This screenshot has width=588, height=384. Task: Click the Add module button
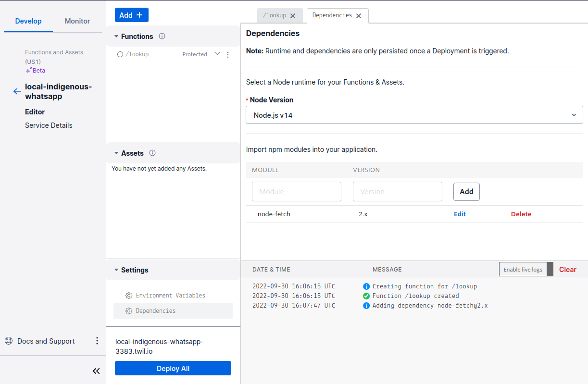pyautogui.click(x=466, y=191)
